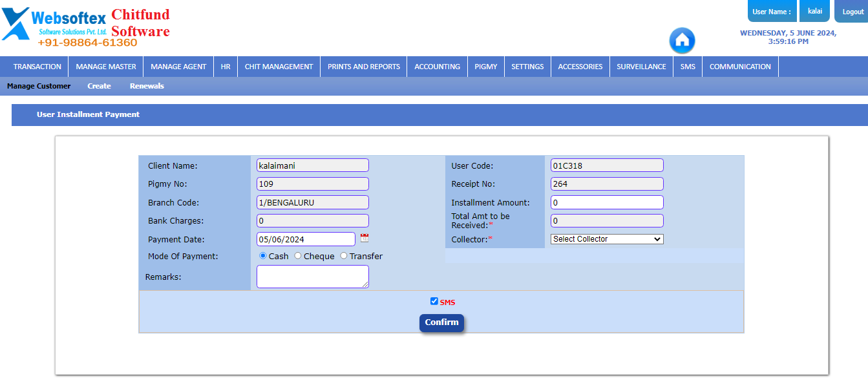This screenshot has height=380, width=868.
Task: Select the Cheque payment mode
Action: pyautogui.click(x=297, y=255)
